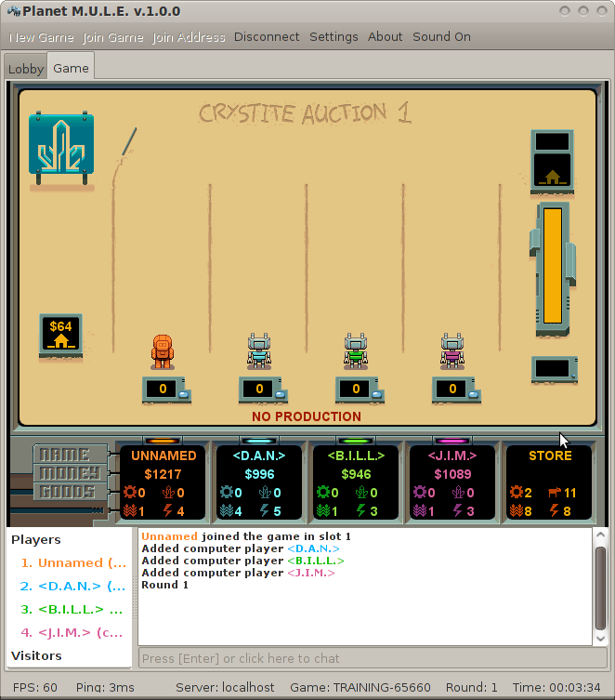Viewport: 615px width, 700px height.
Task: Switch to the Game tab
Action: pyautogui.click(x=71, y=68)
